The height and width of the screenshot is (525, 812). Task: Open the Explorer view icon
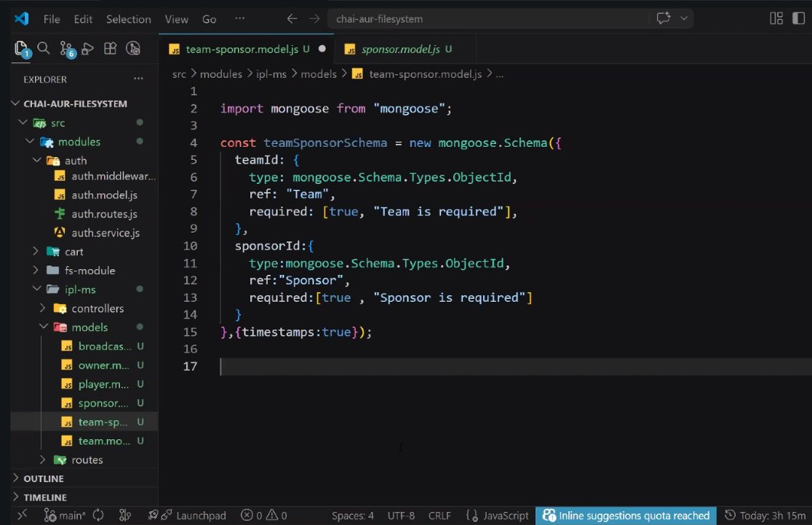click(21, 49)
